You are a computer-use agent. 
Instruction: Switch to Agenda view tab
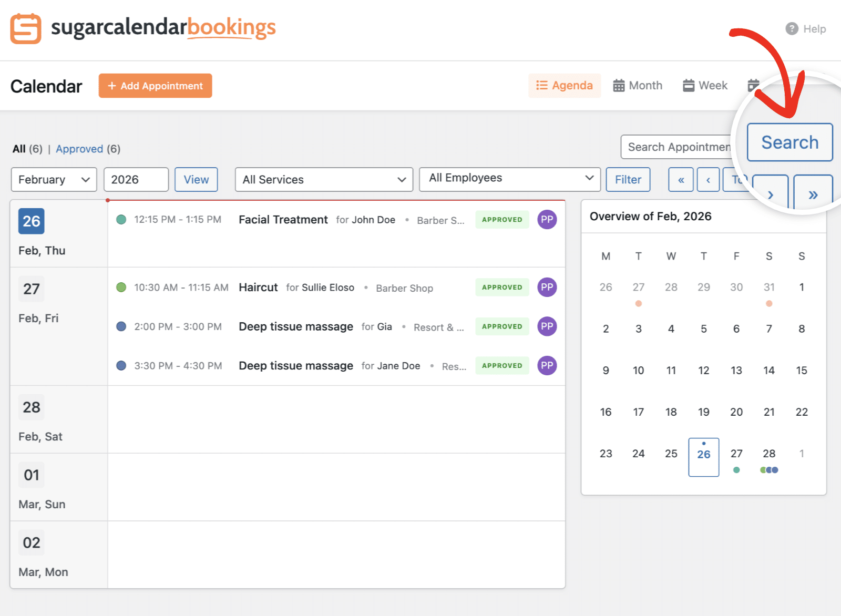click(564, 86)
